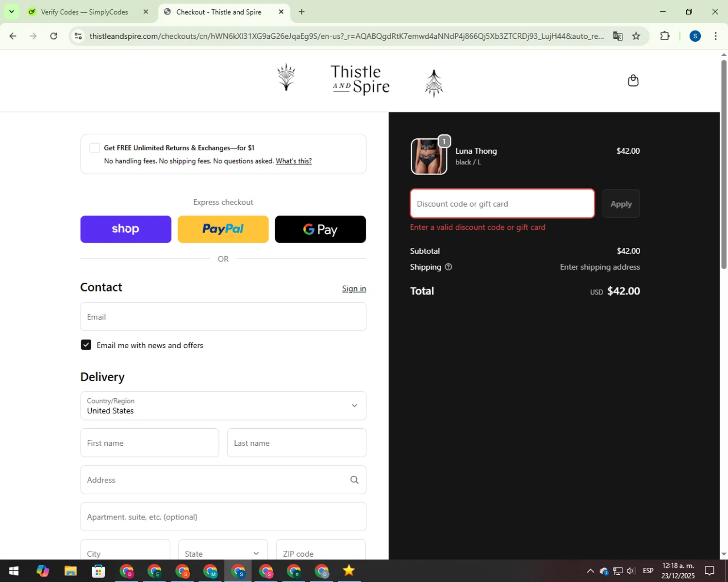Focus the Email input field
The height and width of the screenshot is (582, 728).
point(223,317)
